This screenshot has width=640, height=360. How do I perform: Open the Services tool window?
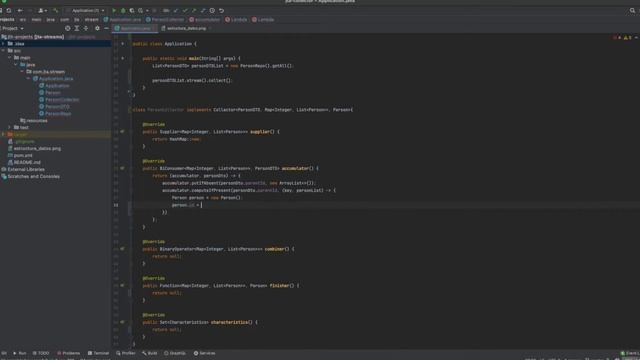(x=204, y=353)
